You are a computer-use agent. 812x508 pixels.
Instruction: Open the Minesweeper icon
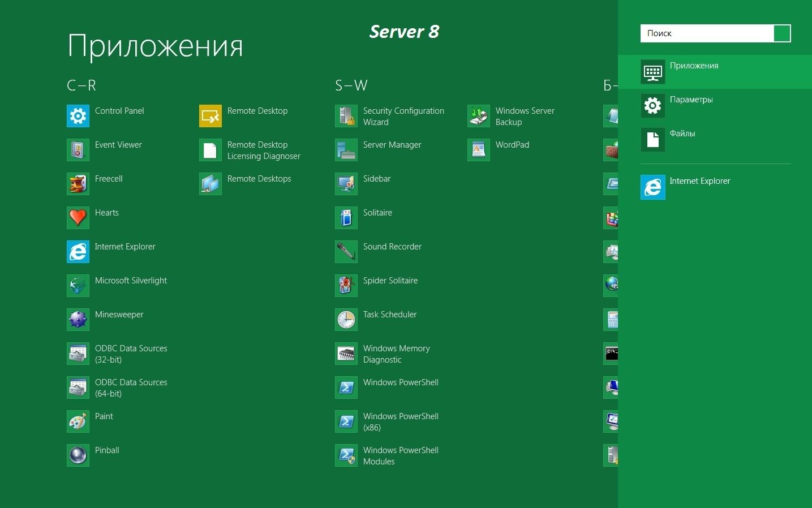click(78, 320)
